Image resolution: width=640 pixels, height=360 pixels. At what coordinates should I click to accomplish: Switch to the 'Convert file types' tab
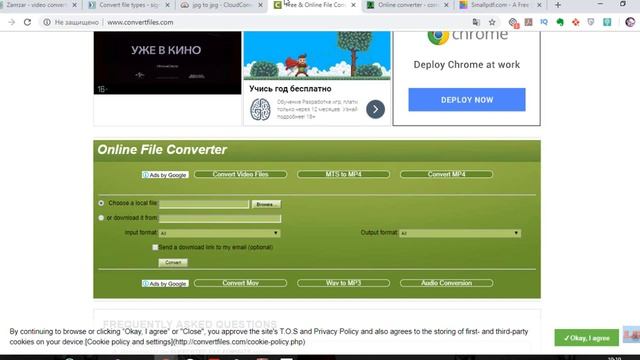(x=129, y=5)
